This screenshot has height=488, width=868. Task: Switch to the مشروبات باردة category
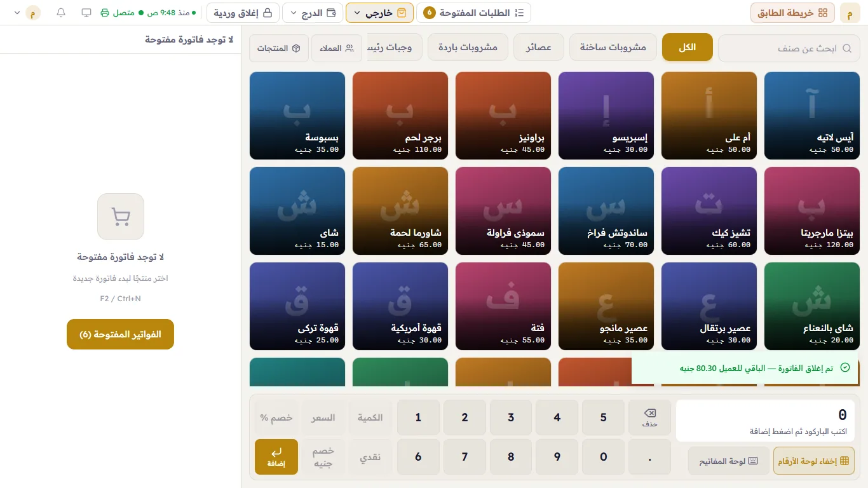point(468,48)
